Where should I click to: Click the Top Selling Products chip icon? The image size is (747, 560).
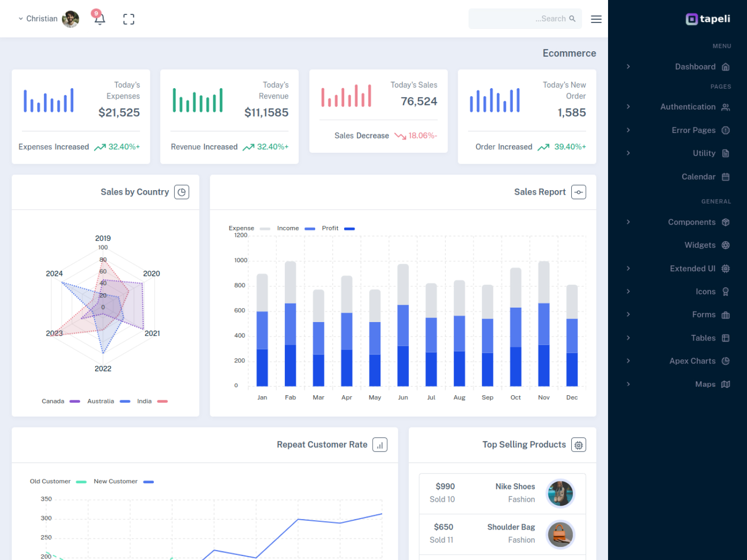(579, 445)
